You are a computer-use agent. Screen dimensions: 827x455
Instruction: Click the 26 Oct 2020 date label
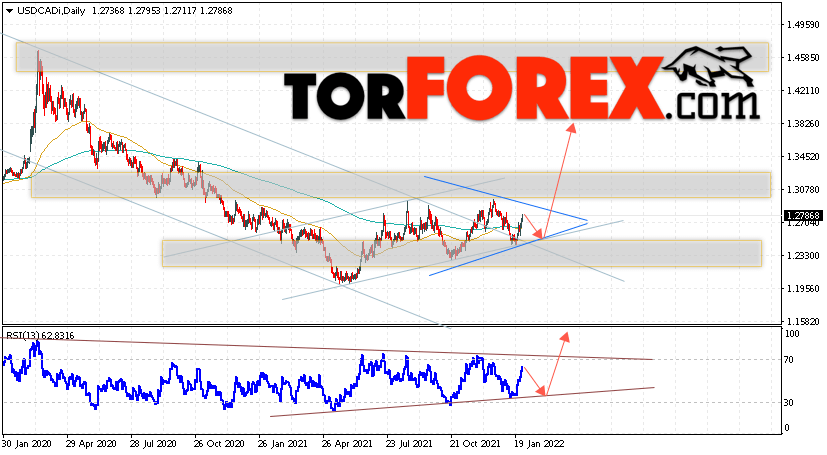tap(219, 444)
